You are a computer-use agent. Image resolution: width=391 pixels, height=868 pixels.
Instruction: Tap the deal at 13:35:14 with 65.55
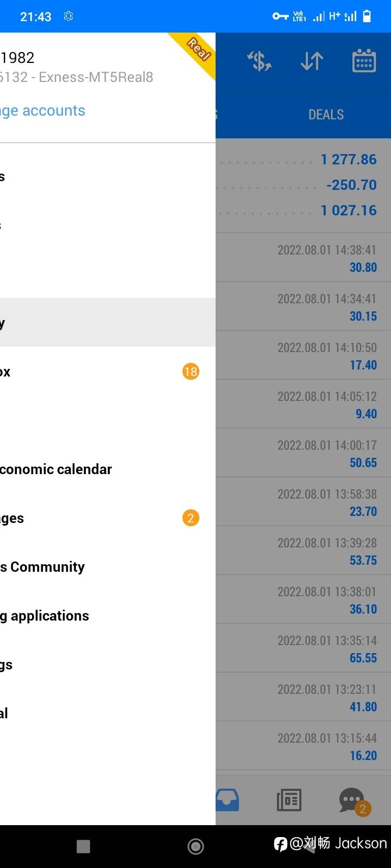point(303,648)
